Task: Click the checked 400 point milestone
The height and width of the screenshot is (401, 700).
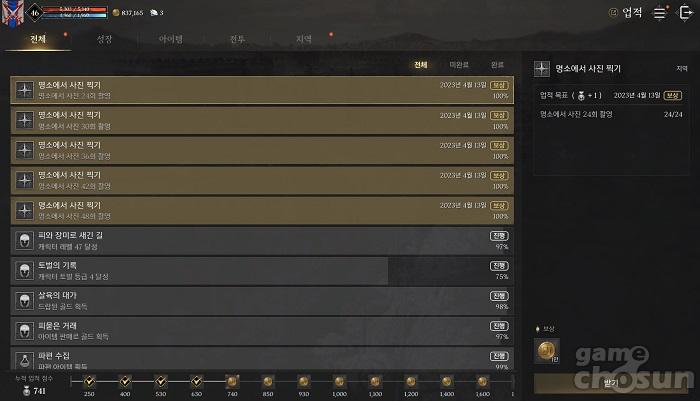Action: coord(125,381)
